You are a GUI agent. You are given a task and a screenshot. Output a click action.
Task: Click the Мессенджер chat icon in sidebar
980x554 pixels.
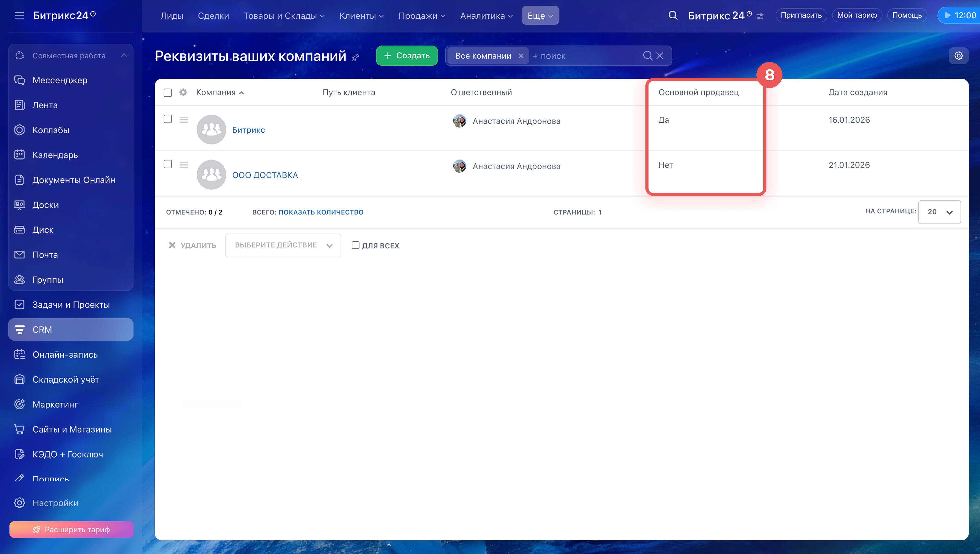pos(19,80)
